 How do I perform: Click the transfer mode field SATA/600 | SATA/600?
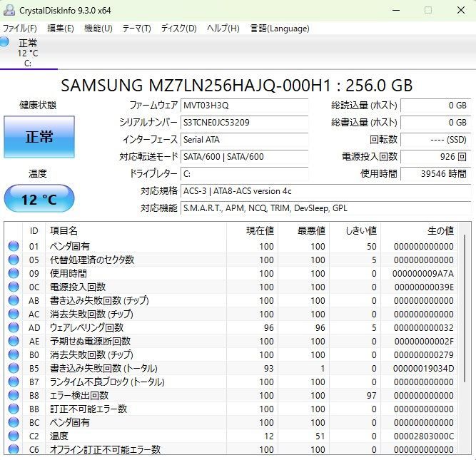click(244, 157)
